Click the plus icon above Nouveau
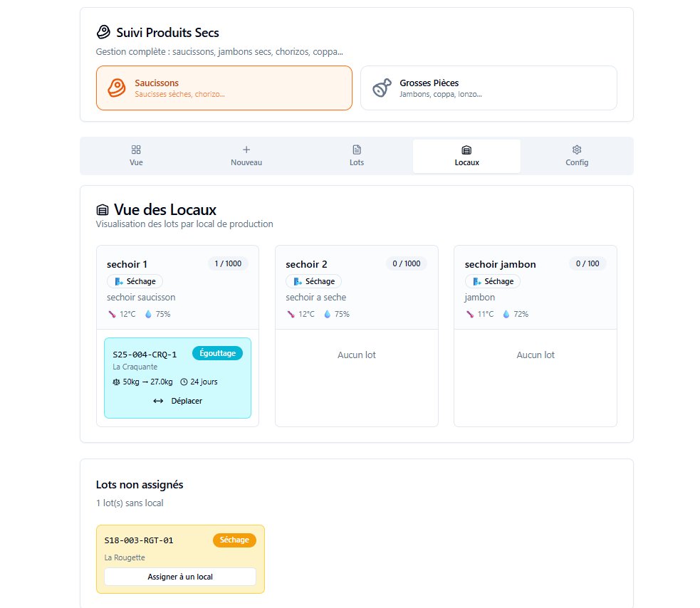This screenshot has width=700, height=608. click(246, 150)
